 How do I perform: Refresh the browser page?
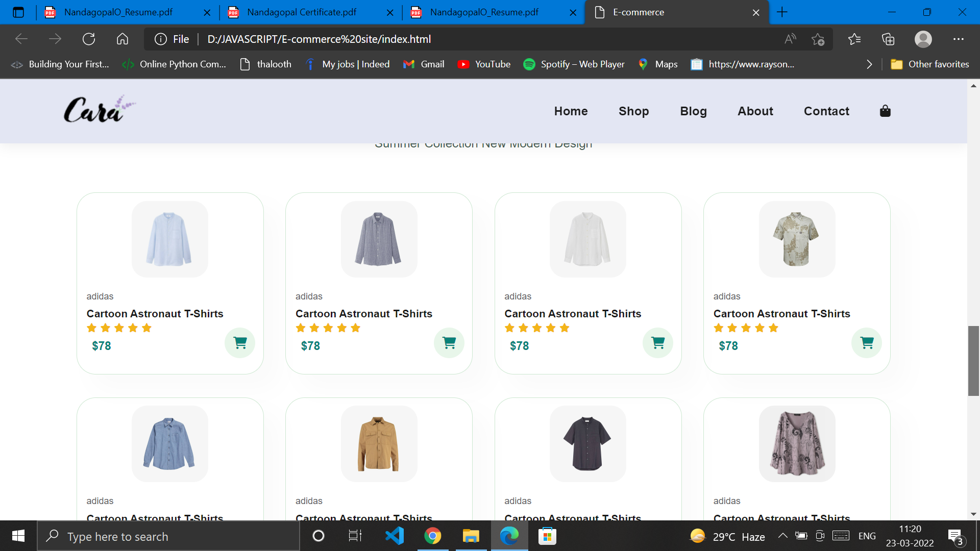89,39
